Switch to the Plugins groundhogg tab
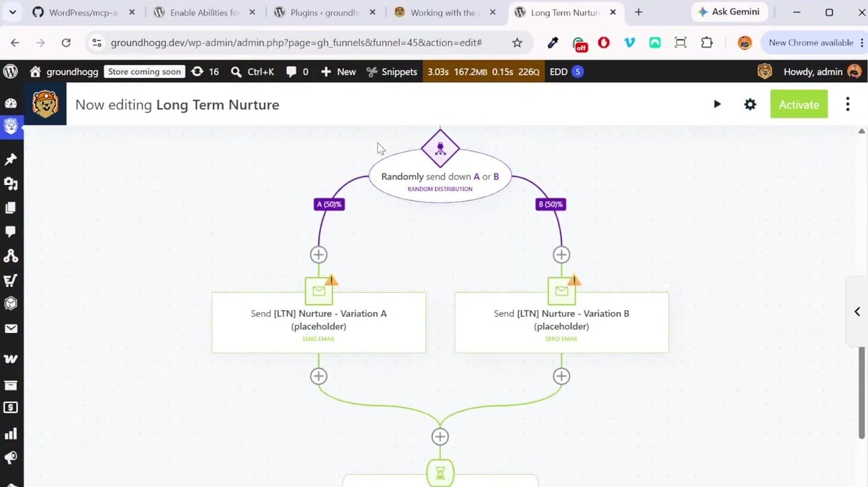This screenshot has width=868, height=487. pyautogui.click(x=325, y=12)
